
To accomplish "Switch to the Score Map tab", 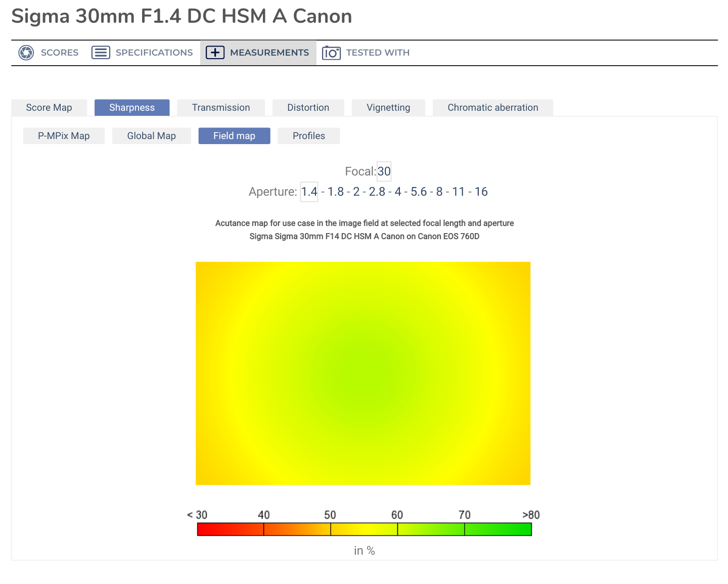I will (49, 108).
